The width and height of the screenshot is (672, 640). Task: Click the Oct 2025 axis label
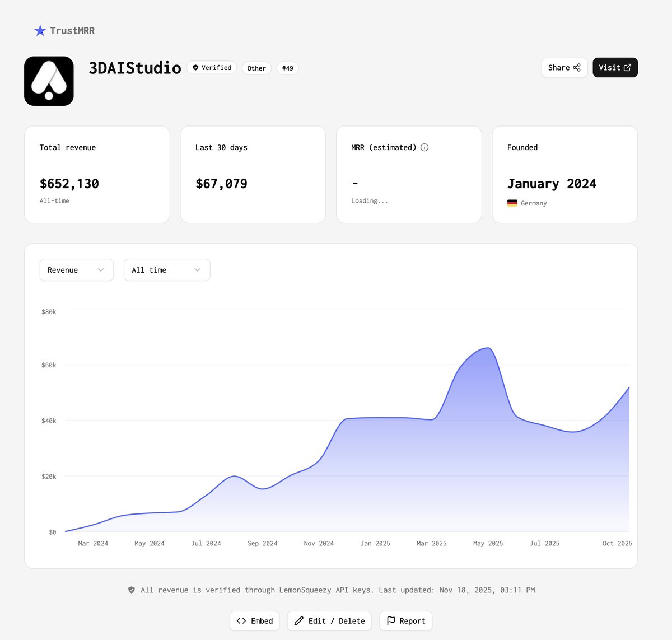(617, 544)
